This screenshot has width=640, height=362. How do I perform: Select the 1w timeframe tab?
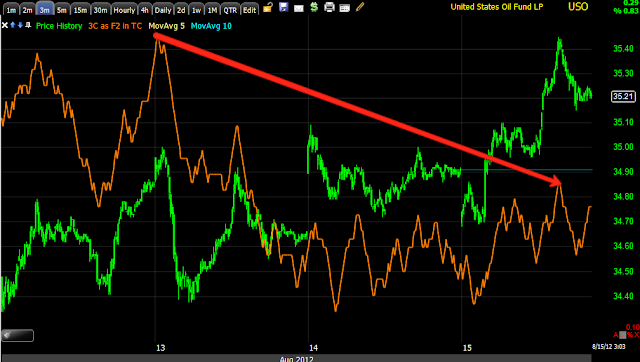(x=196, y=10)
